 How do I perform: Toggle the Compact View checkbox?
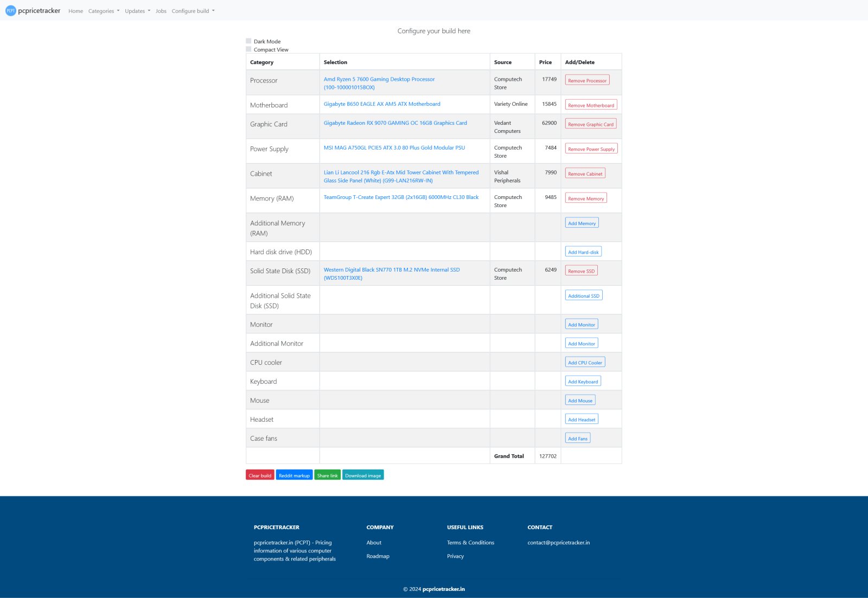pyautogui.click(x=248, y=49)
